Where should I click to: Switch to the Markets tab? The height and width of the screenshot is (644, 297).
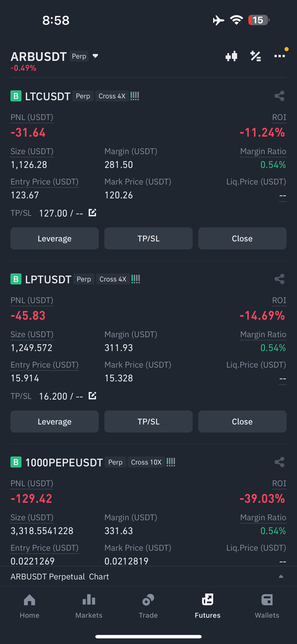pyautogui.click(x=89, y=606)
